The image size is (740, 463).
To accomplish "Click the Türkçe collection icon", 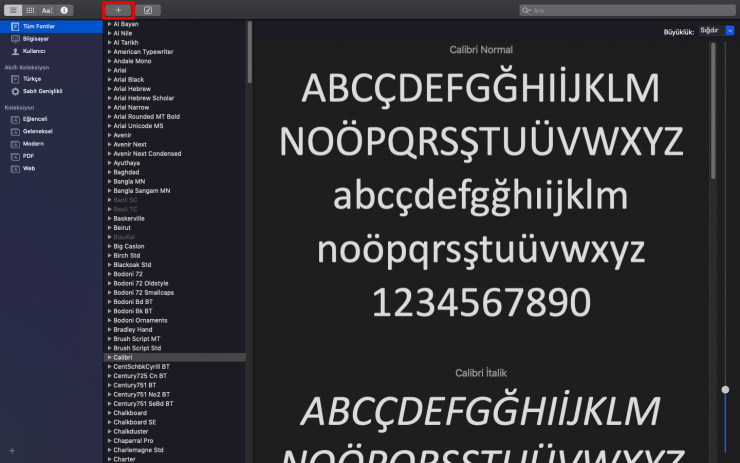I will (x=15, y=79).
